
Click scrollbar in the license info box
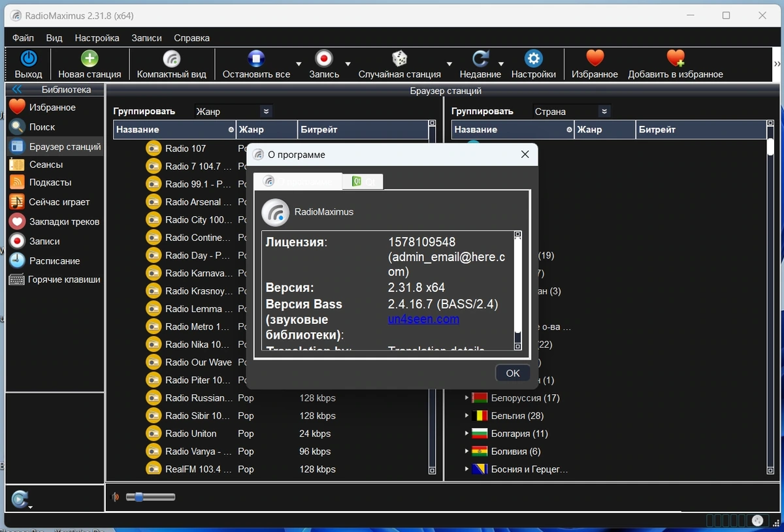click(517, 290)
